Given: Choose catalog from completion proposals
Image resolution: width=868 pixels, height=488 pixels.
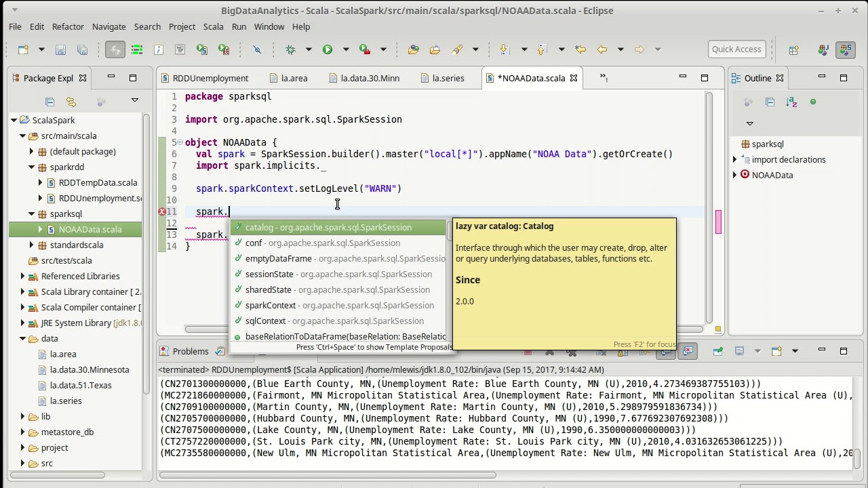Looking at the screenshot, I should coord(338,228).
